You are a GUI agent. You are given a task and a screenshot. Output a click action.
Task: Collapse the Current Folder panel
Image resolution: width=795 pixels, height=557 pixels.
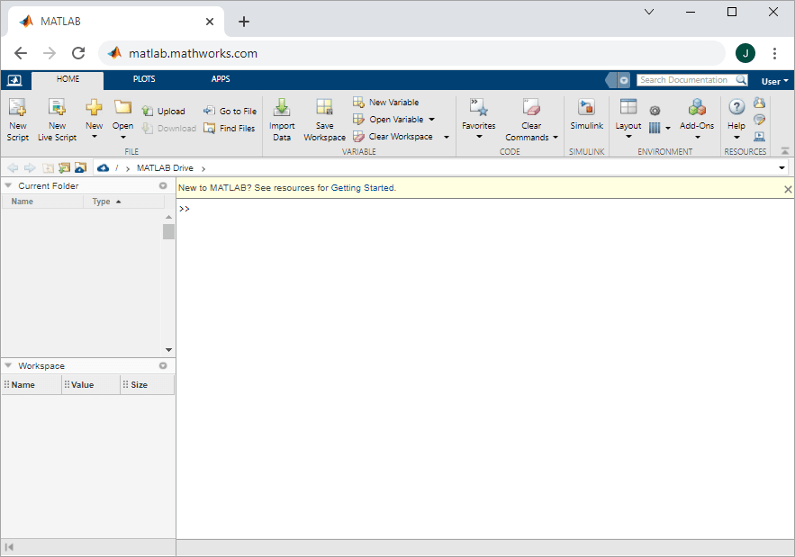click(x=9, y=186)
